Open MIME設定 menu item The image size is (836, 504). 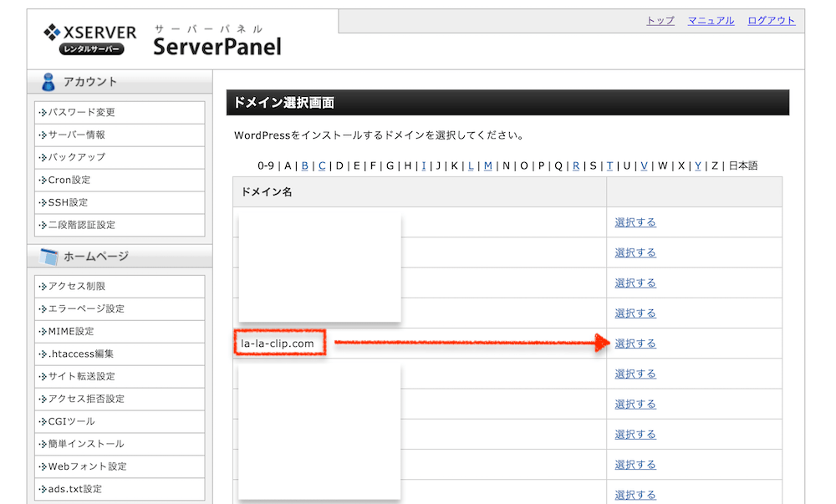point(120,331)
